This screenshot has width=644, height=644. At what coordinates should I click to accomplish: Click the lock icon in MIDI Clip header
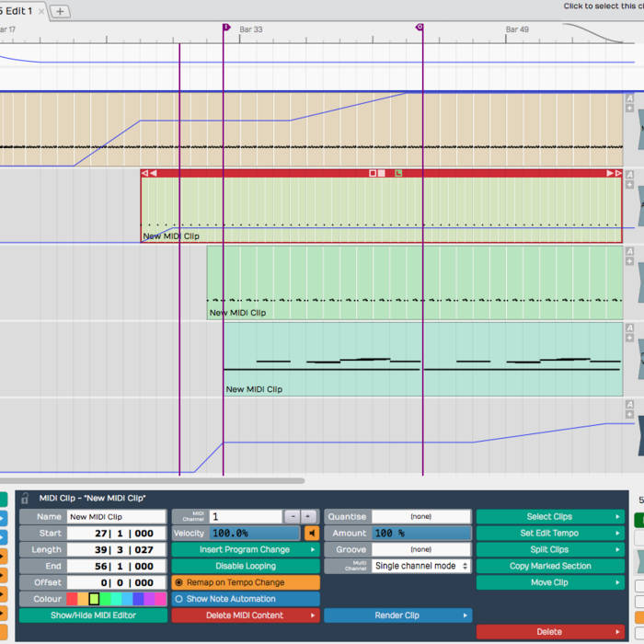click(25, 498)
